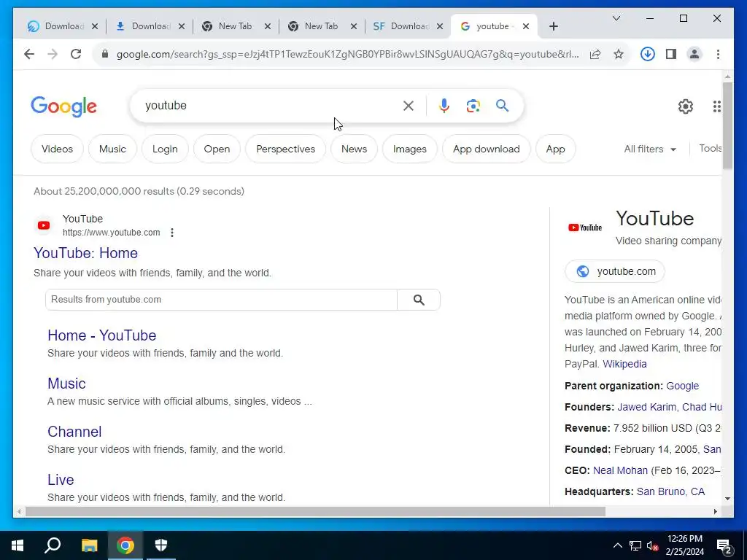Image resolution: width=747 pixels, height=560 pixels.
Task: Click the Chrome icon in the taskbar
Action: click(125, 545)
